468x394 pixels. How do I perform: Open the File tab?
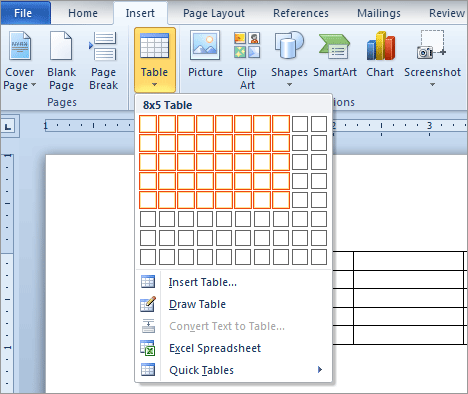23,13
